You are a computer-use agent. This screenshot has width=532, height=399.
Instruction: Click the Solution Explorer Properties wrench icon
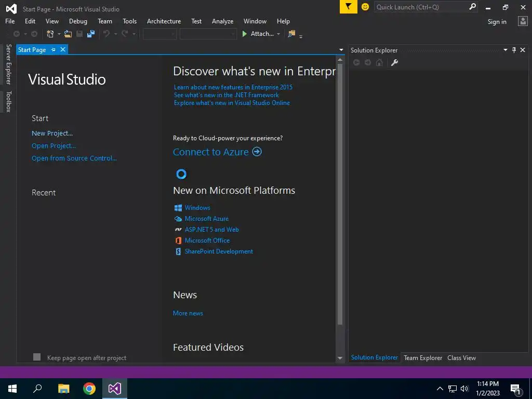point(394,62)
